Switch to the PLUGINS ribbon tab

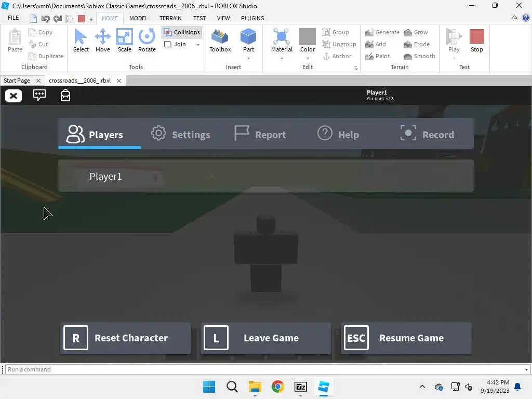coord(252,18)
